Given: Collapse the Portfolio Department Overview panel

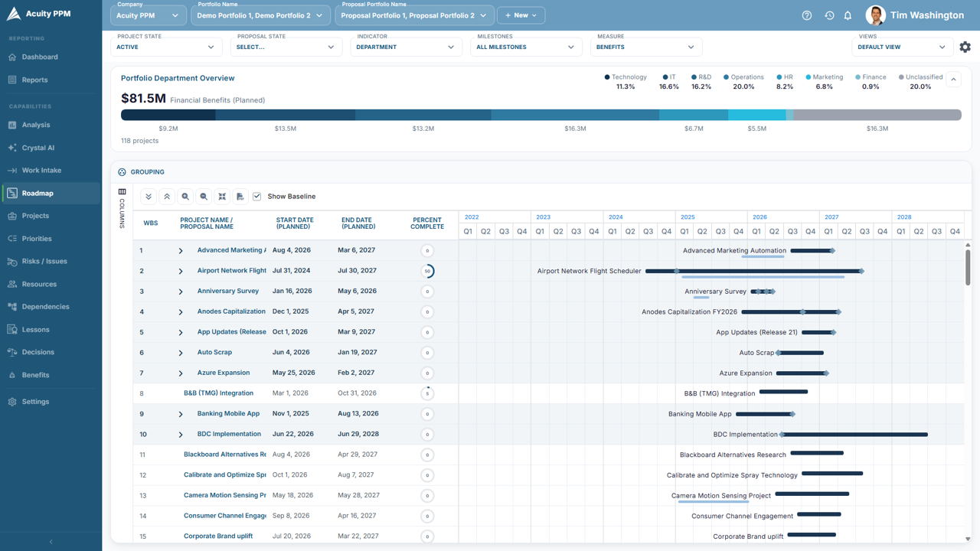Looking at the screenshot, I should pyautogui.click(x=953, y=79).
